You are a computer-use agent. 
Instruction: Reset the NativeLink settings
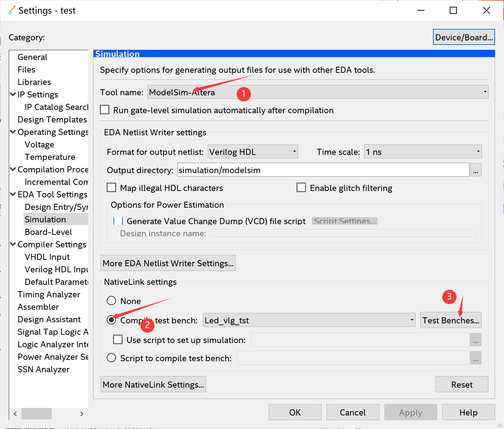click(x=462, y=384)
